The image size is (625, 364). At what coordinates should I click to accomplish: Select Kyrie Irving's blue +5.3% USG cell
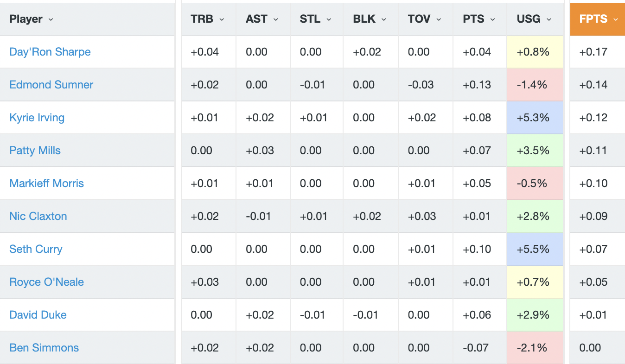pyautogui.click(x=535, y=118)
